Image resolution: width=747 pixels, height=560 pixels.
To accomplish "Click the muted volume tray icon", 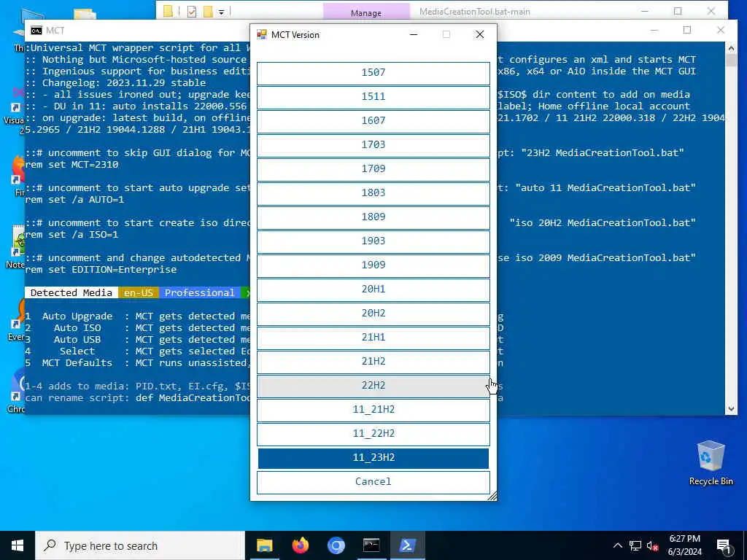I will [x=652, y=545].
